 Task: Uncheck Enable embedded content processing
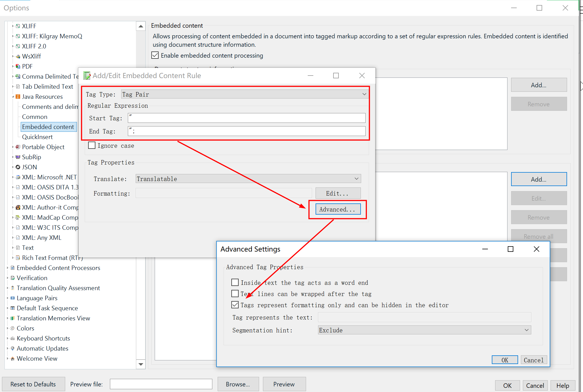155,55
